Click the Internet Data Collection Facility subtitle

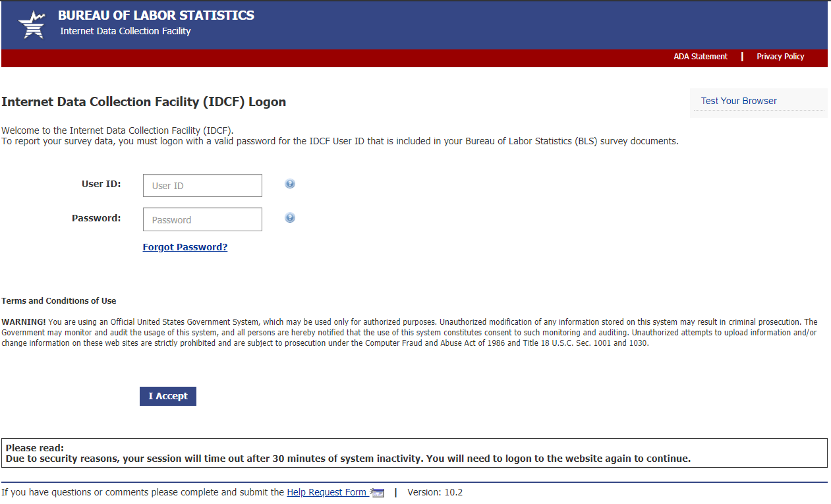125,31
